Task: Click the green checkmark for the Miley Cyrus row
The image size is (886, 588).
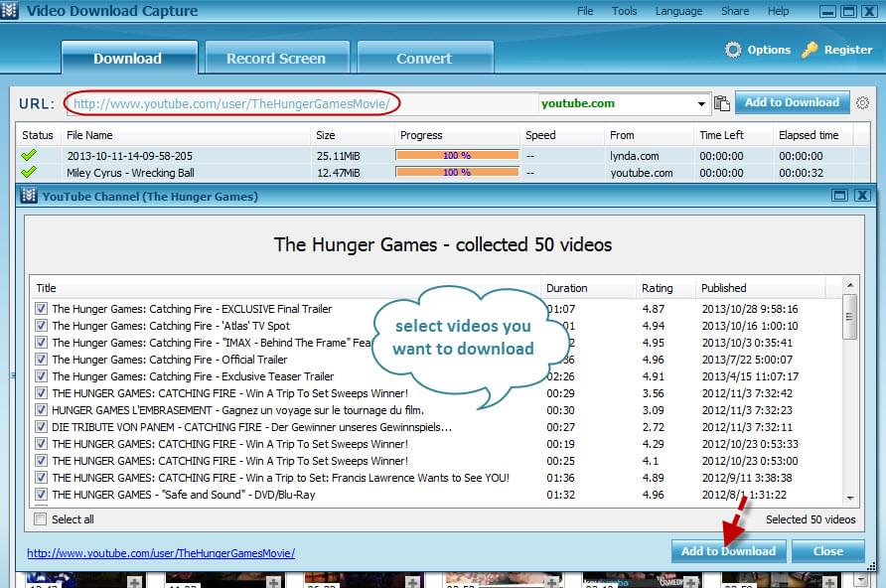Action: (29, 172)
